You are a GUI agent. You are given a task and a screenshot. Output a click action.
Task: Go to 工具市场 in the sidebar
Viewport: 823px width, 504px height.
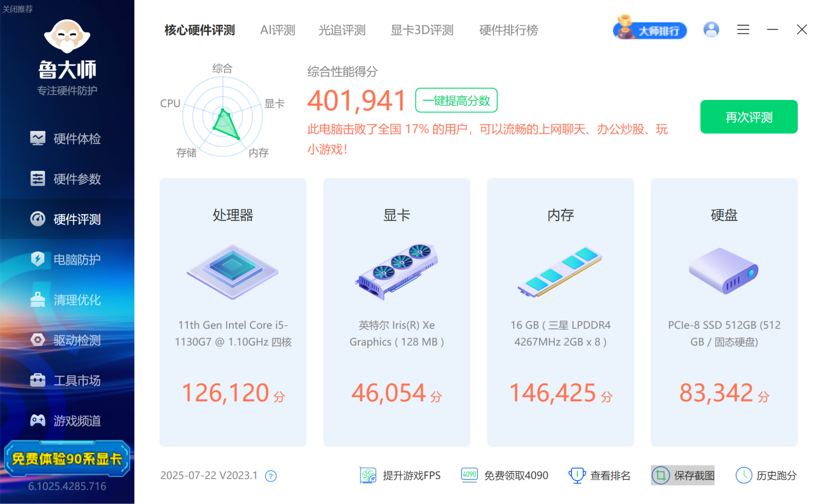click(67, 380)
